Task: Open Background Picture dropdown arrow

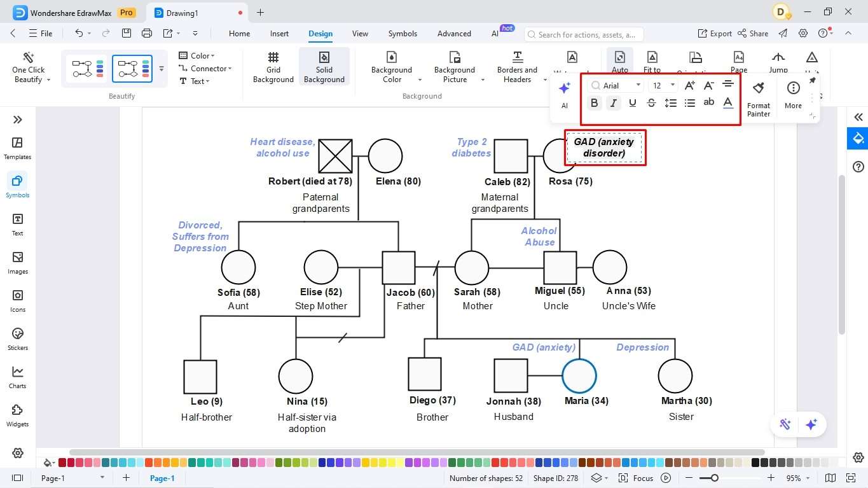Action: tap(483, 80)
